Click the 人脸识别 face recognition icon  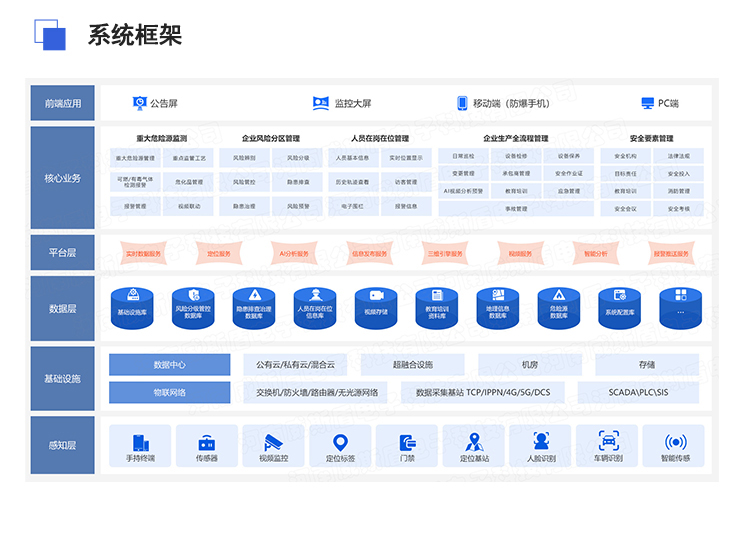click(x=541, y=441)
